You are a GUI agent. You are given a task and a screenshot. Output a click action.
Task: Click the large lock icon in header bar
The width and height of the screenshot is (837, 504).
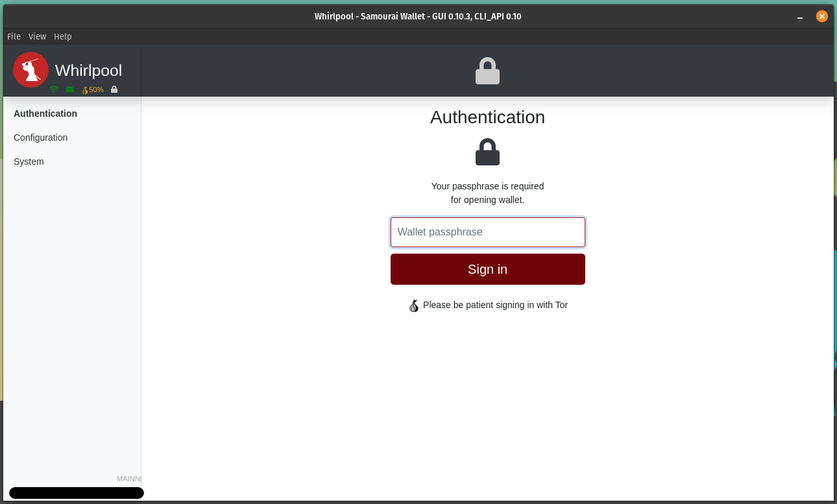[x=487, y=71]
